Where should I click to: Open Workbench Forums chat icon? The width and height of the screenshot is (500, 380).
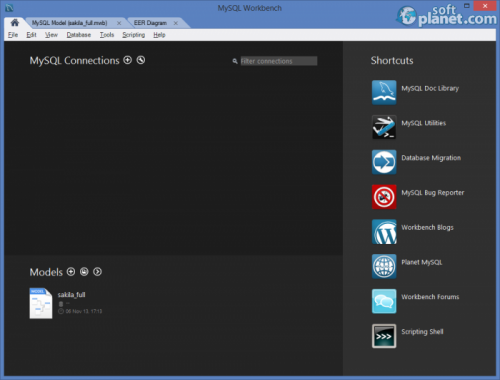click(384, 301)
